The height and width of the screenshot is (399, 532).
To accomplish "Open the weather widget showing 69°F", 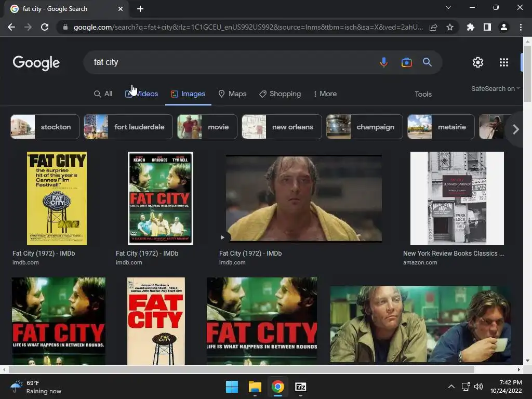I will (36, 387).
